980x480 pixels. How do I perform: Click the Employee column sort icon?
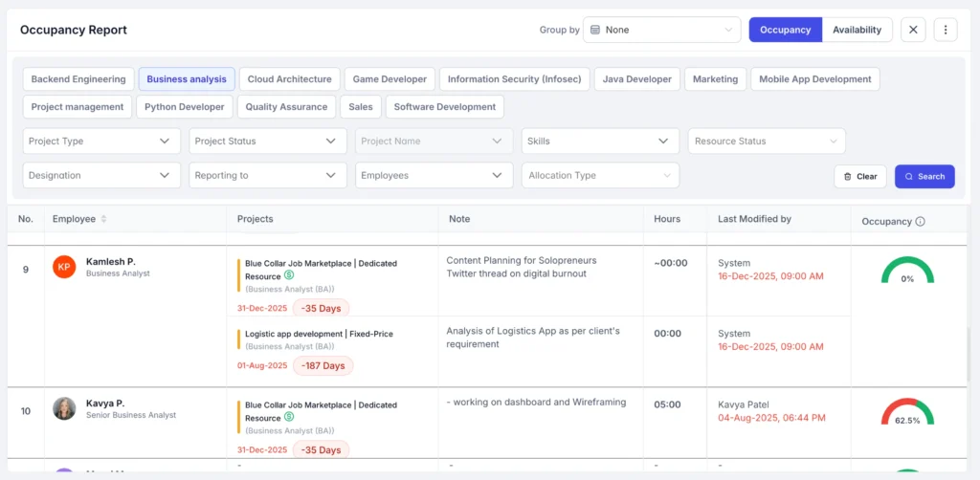(103, 219)
